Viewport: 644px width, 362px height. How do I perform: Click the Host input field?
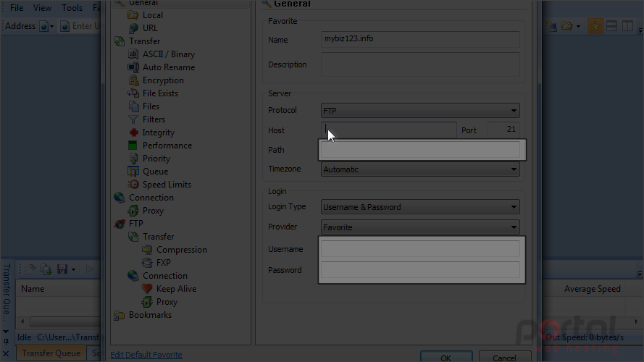pyautogui.click(x=388, y=130)
